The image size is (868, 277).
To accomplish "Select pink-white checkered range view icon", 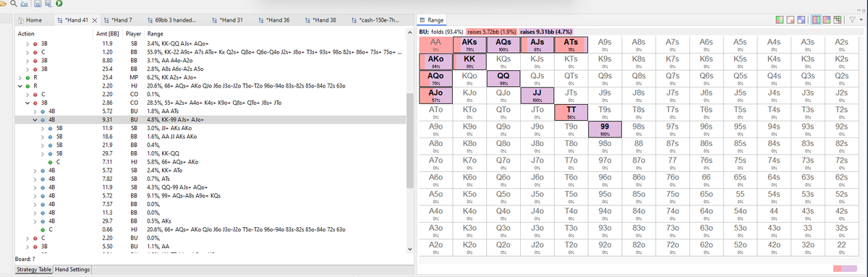I will click(791, 20).
